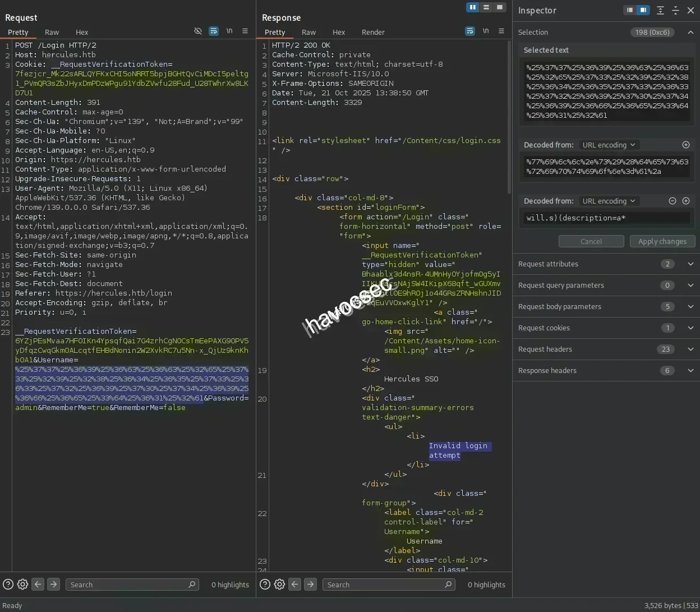This screenshot has width=700, height=612.
Task: Click the minus icon beside second Decoded from
Action: (x=673, y=201)
